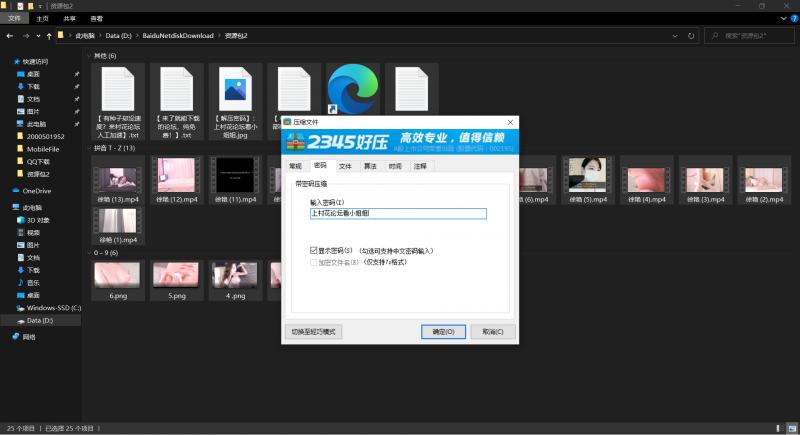Collapse the 其他 (6) file group
The width and height of the screenshot is (800, 435).
(x=89, y=56)
